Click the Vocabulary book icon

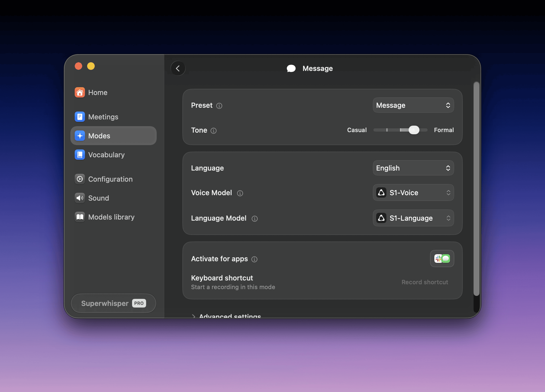click(x=80, y=155)
